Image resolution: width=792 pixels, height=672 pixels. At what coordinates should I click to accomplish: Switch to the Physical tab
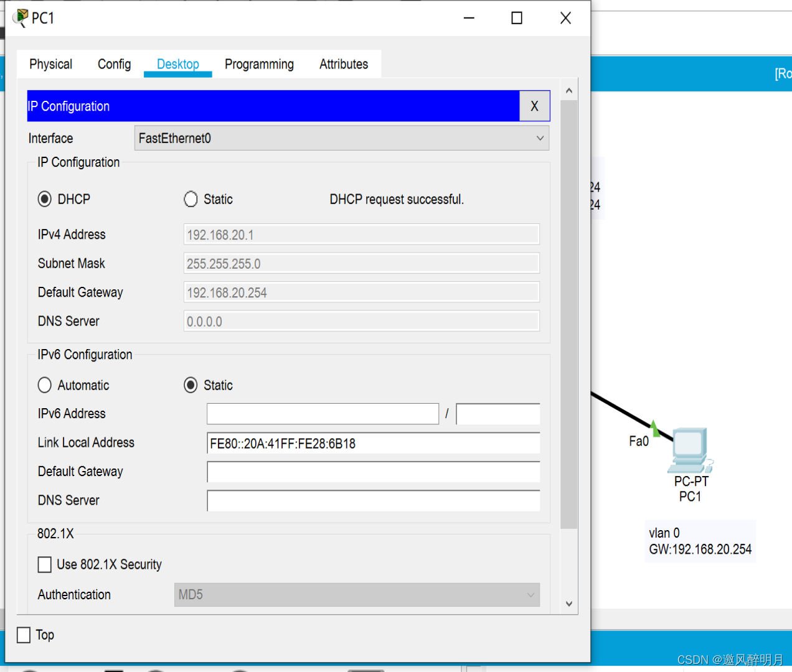click(x=50, y=64)
